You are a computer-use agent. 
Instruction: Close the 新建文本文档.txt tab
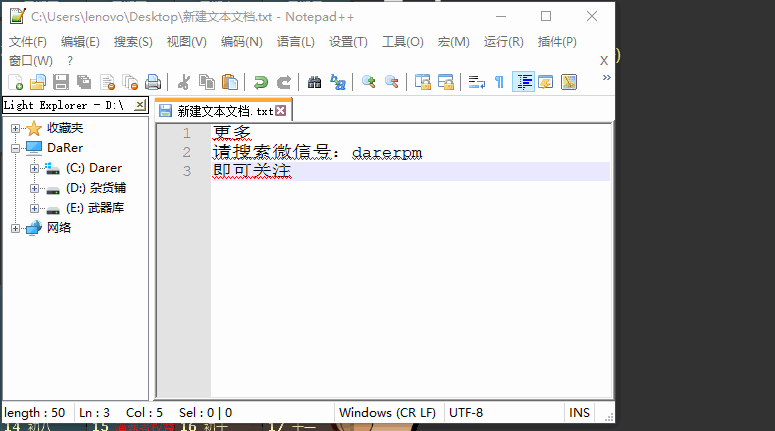tap(281, 111)
